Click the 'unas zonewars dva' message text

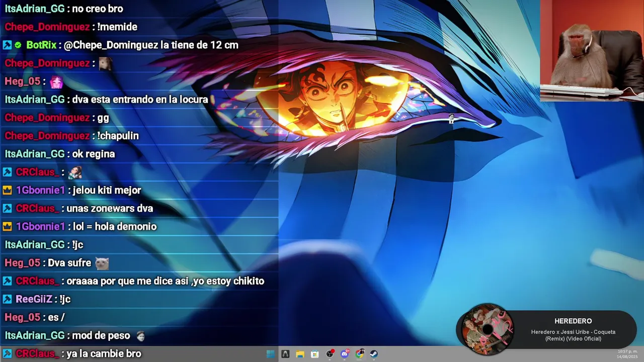pos(110,209)
